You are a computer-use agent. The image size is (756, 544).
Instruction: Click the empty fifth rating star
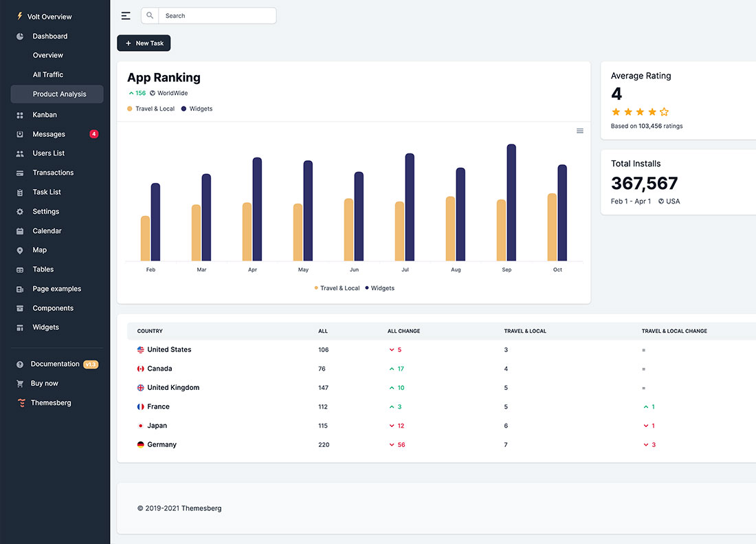(x=664, y=111)
